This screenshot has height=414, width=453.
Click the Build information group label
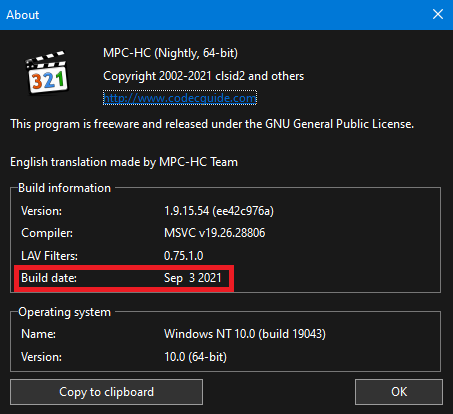[x=64, y=188]
